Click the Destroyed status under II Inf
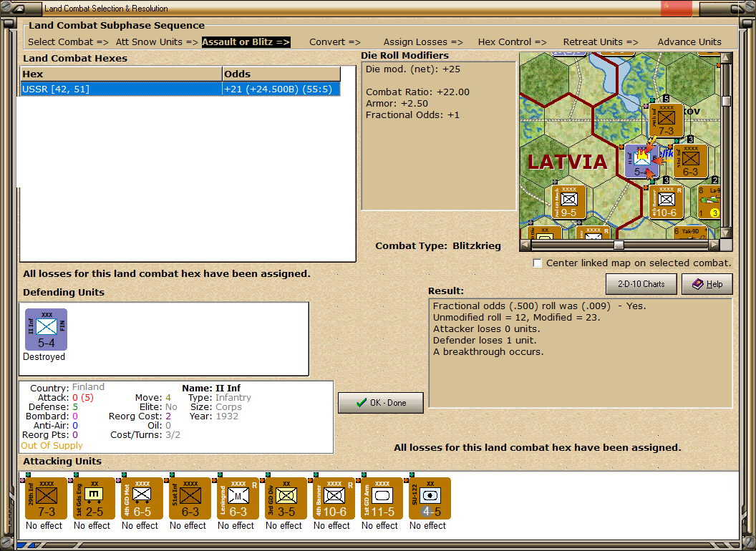This screenshot has height=551, width=756. (x=44, y=357)
